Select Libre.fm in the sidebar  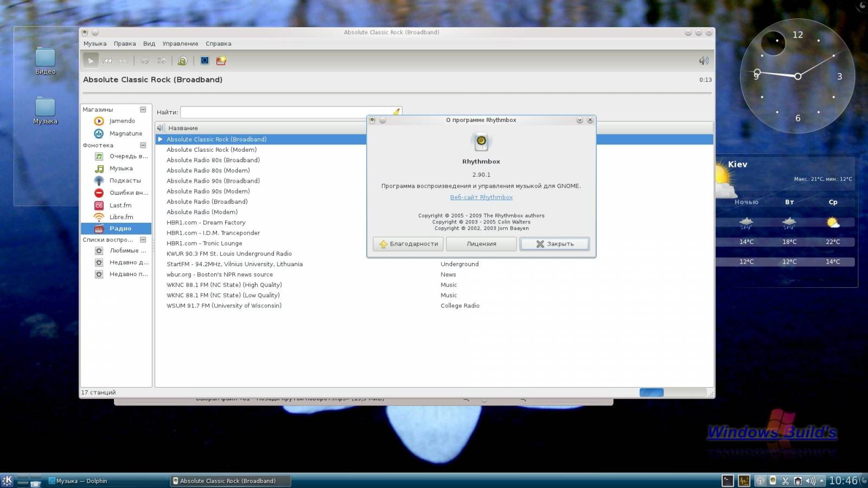(x=116, y=217)
